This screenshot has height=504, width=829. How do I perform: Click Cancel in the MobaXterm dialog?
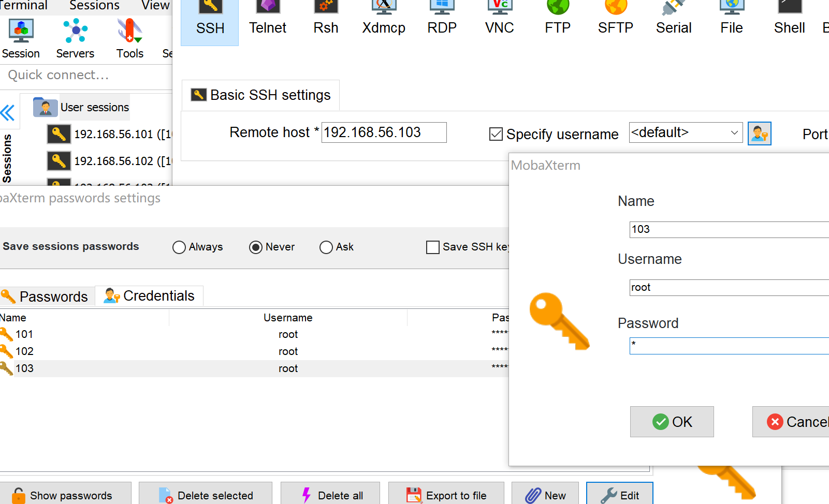(x=791, y=422)
